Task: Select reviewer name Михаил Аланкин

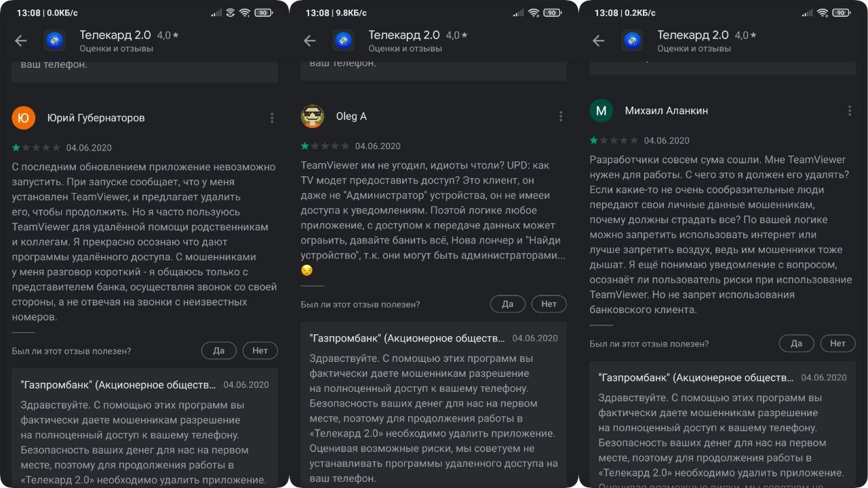Action: click(667, 110)
